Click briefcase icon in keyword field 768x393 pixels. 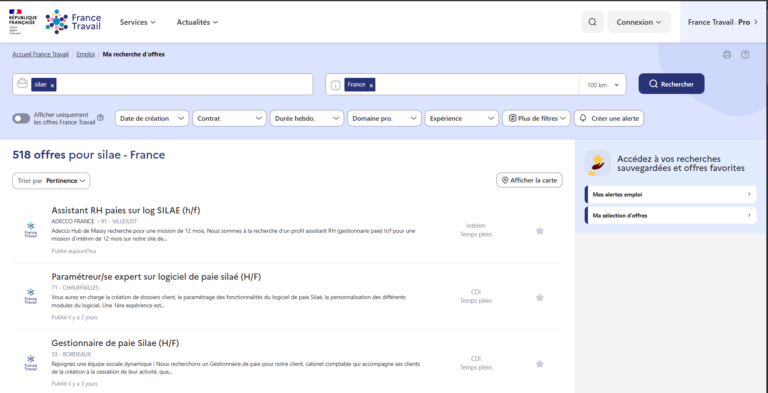pos(22,83)
